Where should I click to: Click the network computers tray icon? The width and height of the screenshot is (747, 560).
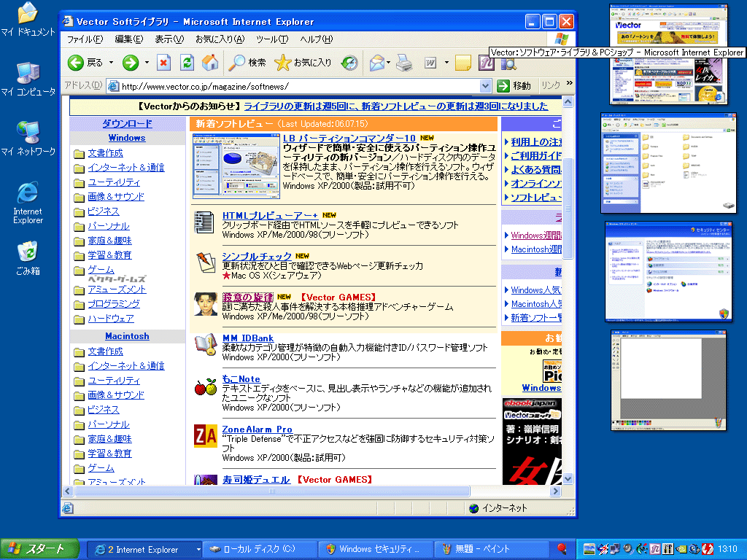coord(615,549)
